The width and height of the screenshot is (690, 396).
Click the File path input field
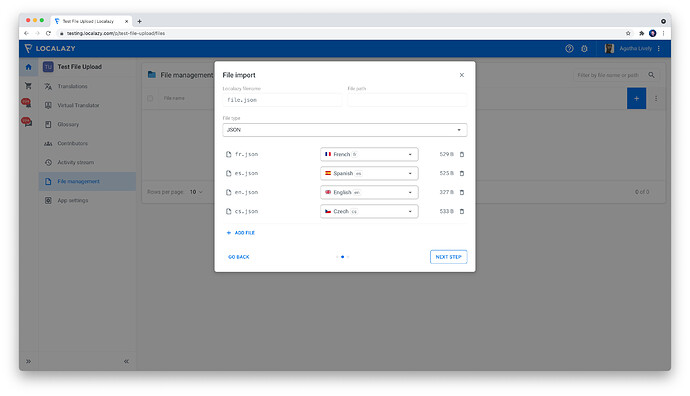click(407, 100)
